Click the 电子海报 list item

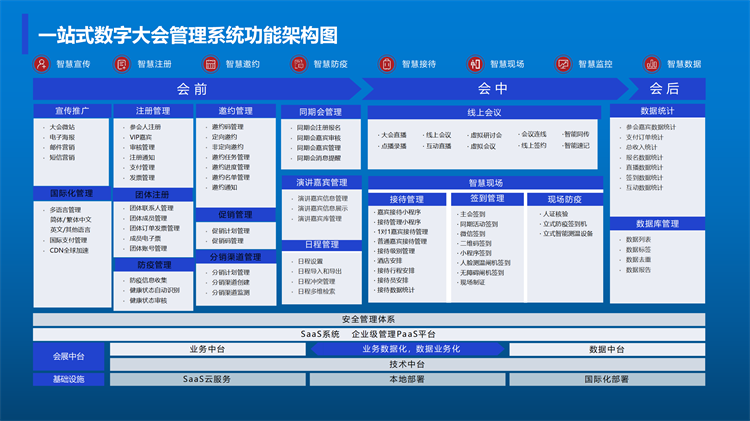click(62, 137)
